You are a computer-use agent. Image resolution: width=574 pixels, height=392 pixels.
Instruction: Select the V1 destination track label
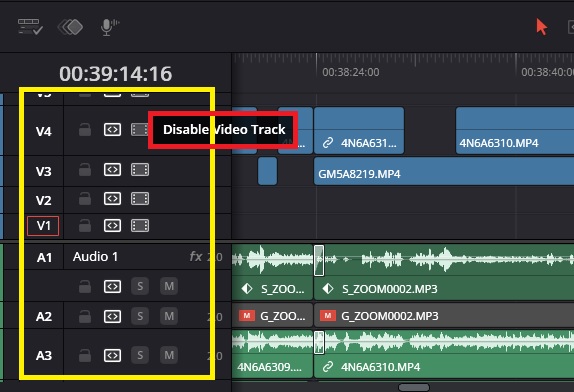[43, 226]
